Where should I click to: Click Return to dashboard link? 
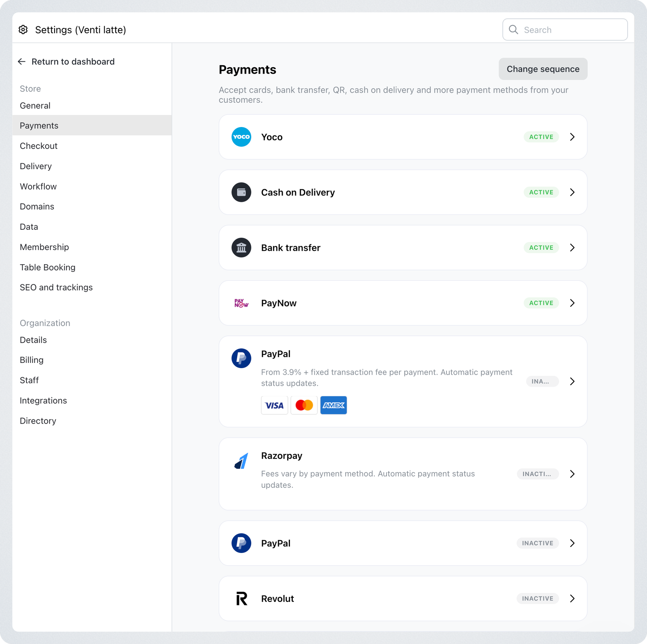point(73,61)
